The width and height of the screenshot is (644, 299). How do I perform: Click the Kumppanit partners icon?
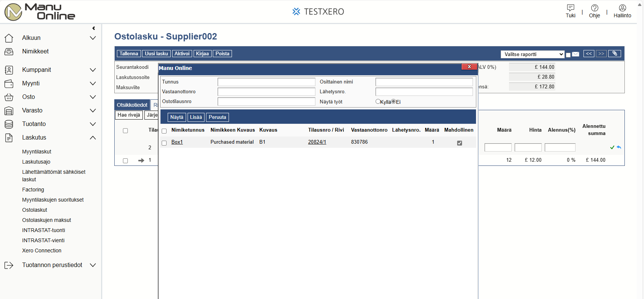(9, 70)
